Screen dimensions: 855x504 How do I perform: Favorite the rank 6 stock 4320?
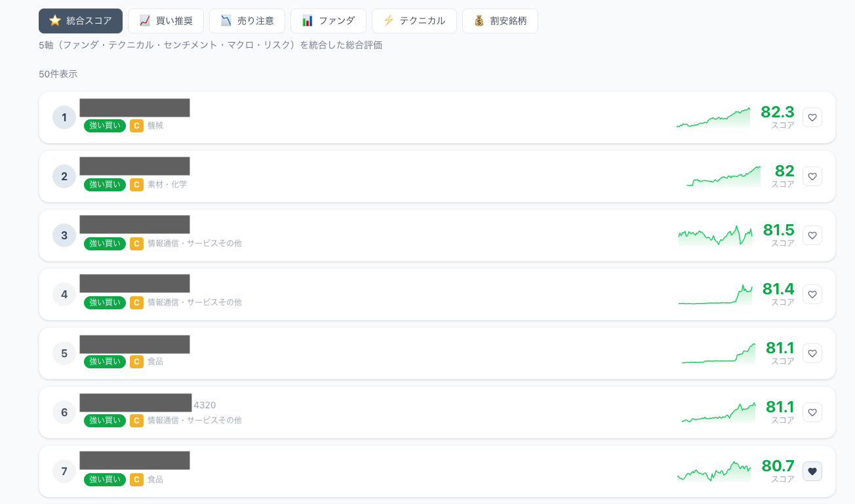[812, 412]
